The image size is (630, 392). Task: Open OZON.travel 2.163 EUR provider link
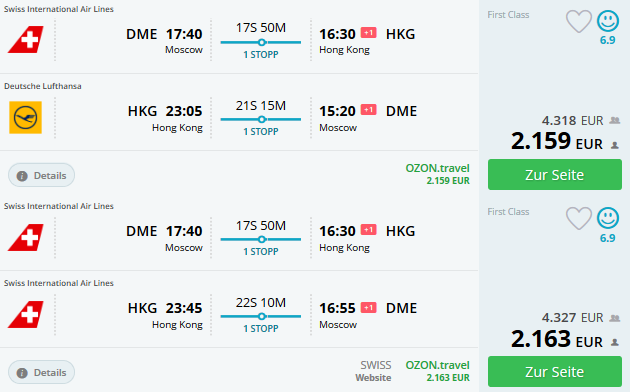click(x=437, y=371)
